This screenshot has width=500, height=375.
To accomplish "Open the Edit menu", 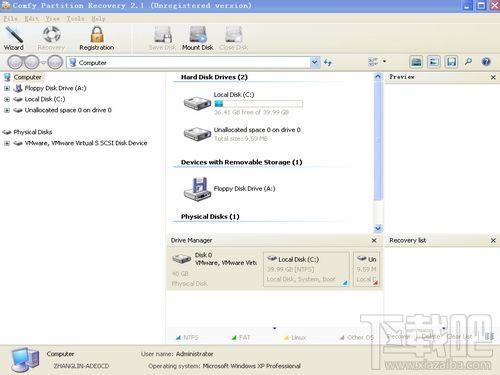I will pos(32,19).
